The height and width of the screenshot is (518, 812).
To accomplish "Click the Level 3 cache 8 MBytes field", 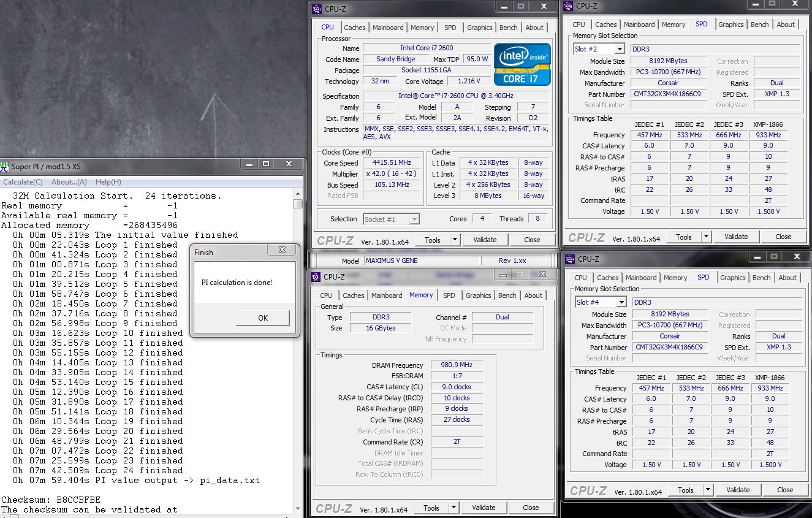I will pyautogui.click(x=488, y=196).
